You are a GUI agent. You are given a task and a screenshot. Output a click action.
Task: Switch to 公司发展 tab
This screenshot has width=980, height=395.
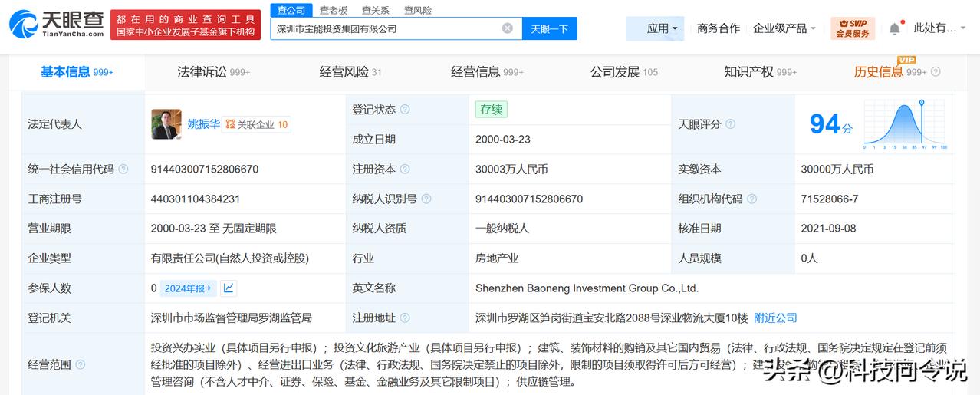click(623, 72)
